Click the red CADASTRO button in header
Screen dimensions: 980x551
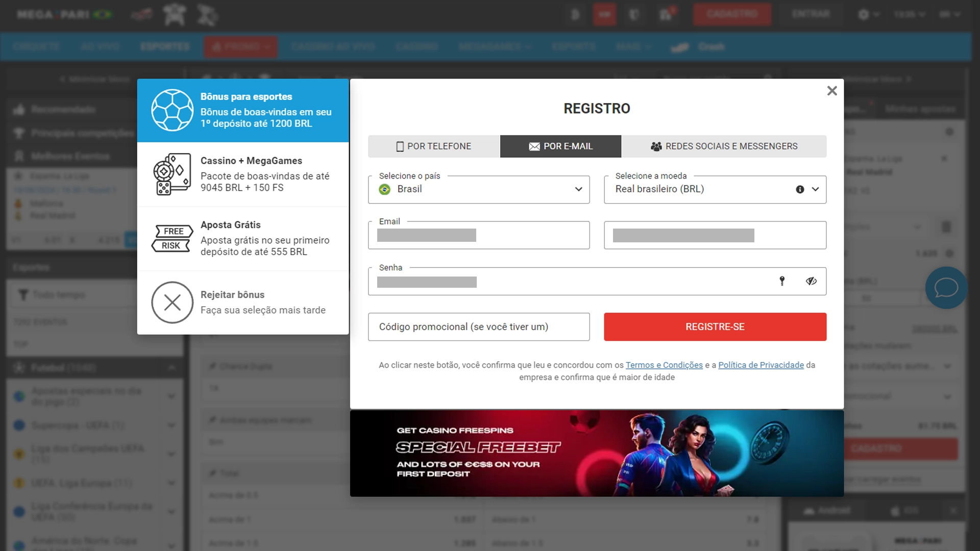732,14
